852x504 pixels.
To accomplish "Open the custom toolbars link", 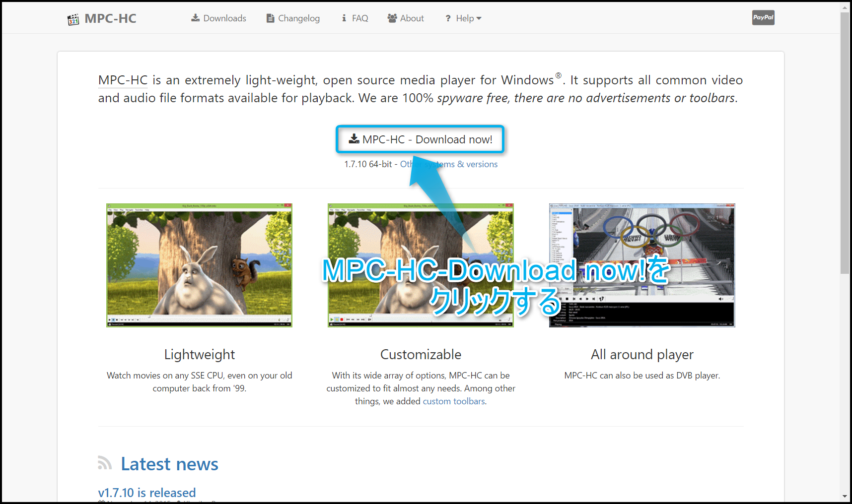I will (454, 401).
